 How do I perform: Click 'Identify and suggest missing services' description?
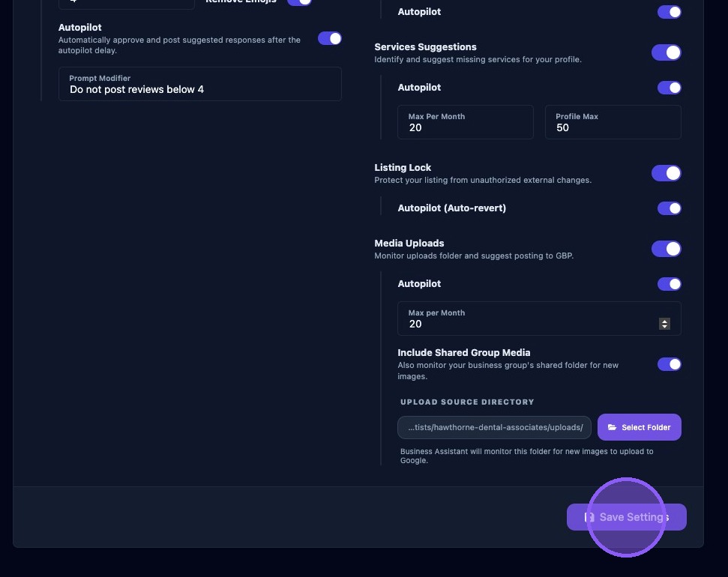coord(478,59)
